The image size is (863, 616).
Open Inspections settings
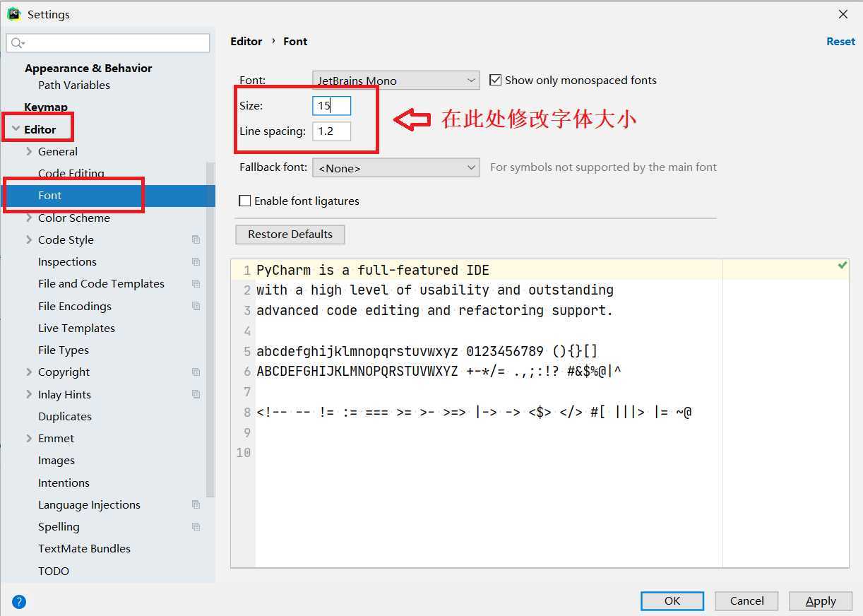tap(67, 261)
